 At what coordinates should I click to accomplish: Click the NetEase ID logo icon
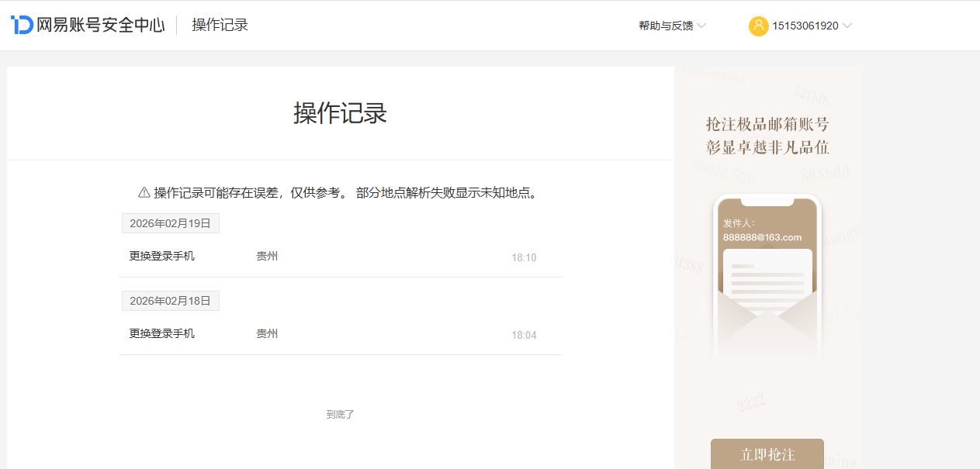tap(22, 25)
